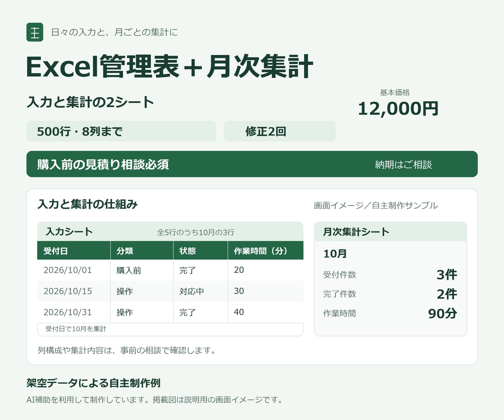Image resolution: width=504 pixels, height=420 pixels.
Task: Click the '全5行のうち10月の3行' note
Action: [196, 232]
